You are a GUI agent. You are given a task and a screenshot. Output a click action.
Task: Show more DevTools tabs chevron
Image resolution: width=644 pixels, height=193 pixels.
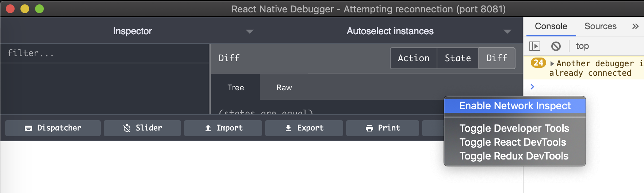point(635,26)
